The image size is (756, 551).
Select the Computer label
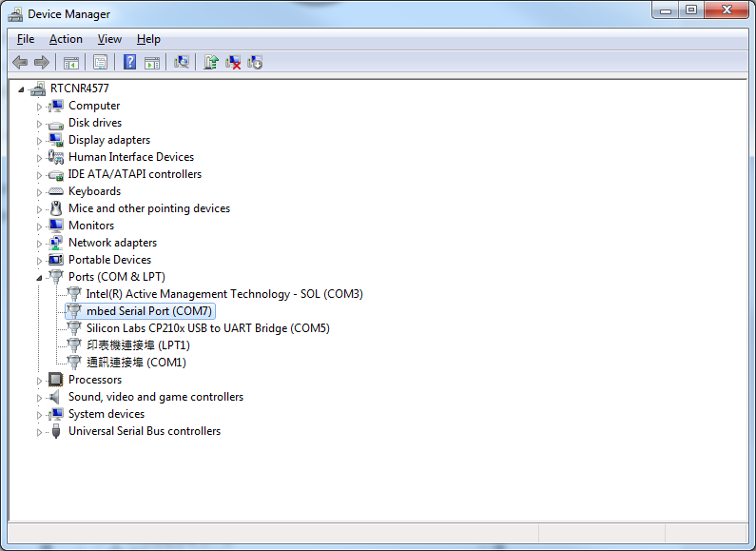94,106
